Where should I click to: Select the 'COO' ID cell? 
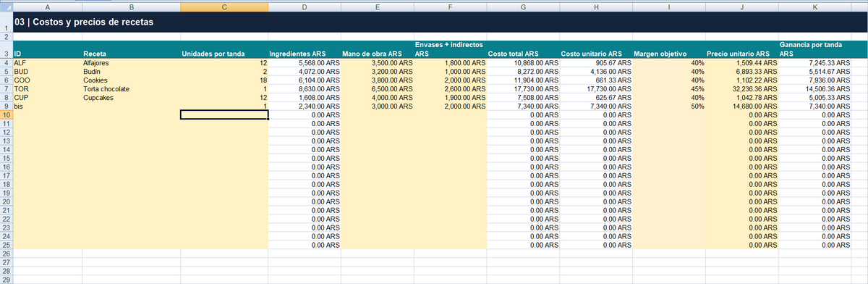click(x=48, y=80)
